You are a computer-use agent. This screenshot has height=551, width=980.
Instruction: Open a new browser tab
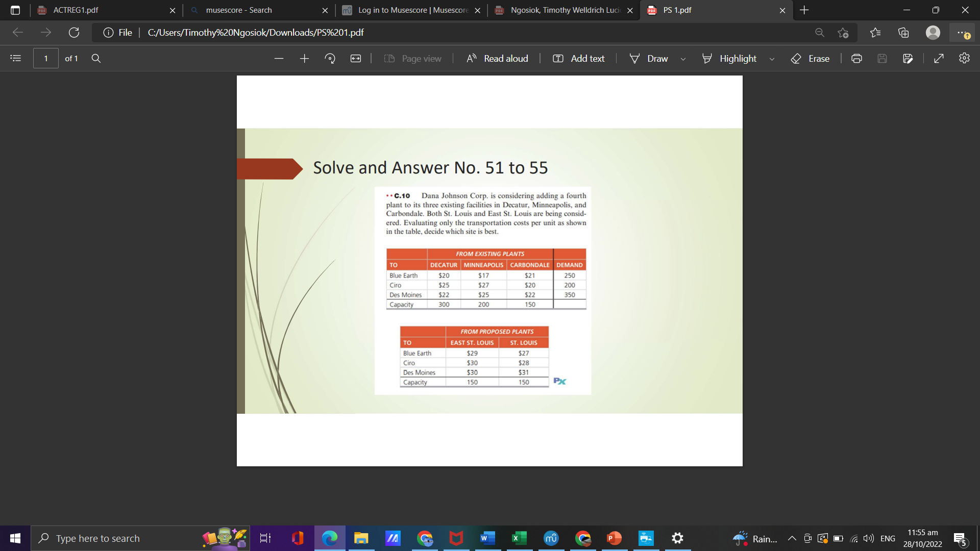tap(804, 10)
